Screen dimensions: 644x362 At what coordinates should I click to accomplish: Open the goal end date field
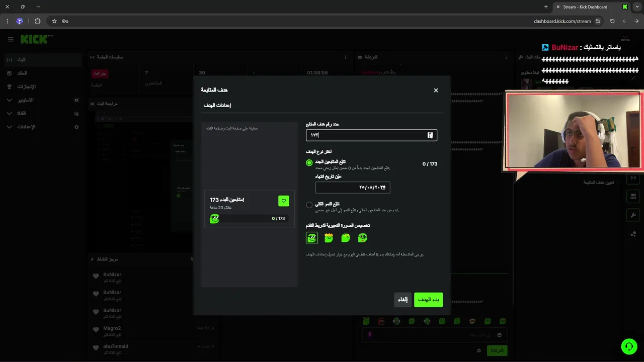[x=353, y=188]
